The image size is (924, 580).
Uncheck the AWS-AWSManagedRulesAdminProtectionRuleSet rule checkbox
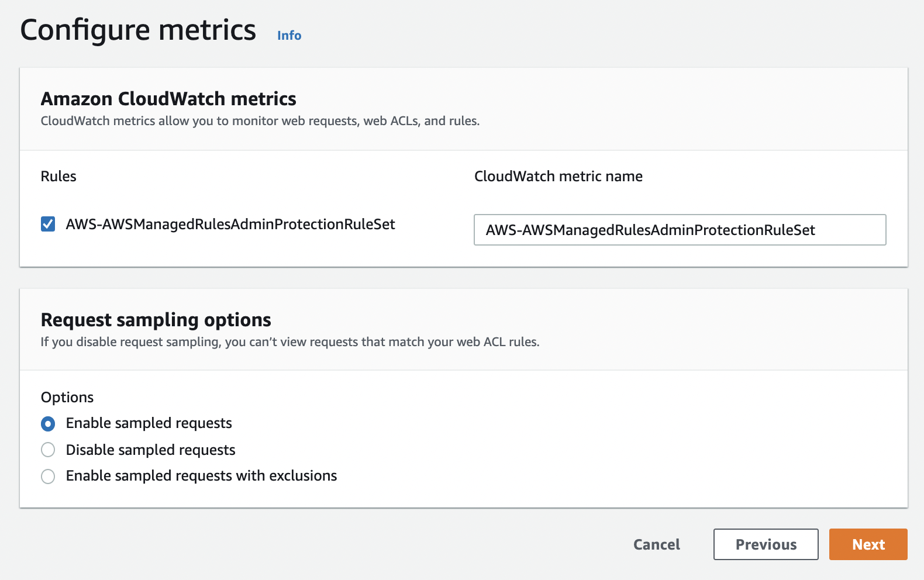coord(48,224)
